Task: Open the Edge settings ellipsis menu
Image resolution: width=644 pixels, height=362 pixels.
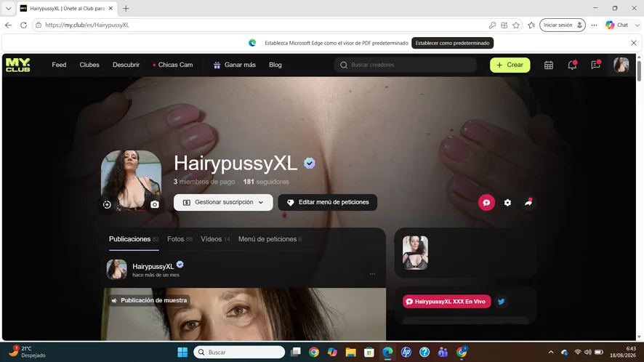Action: coord(594,25)
